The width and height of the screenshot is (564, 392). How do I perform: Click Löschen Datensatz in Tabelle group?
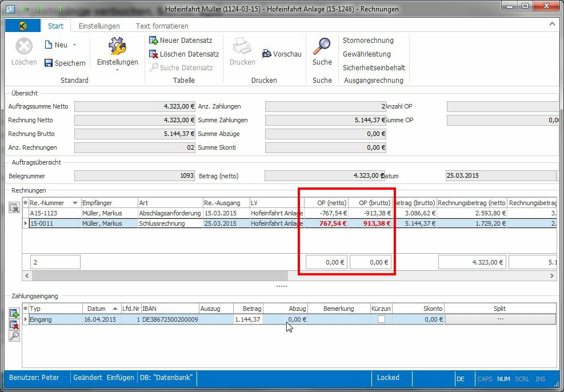coord(184,54)
